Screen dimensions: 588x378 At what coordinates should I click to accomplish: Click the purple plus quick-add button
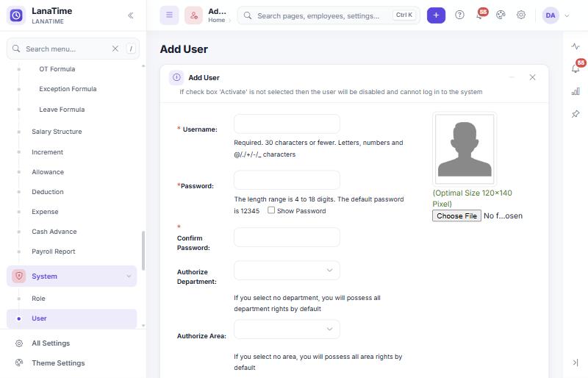click(x=436, y=15)
